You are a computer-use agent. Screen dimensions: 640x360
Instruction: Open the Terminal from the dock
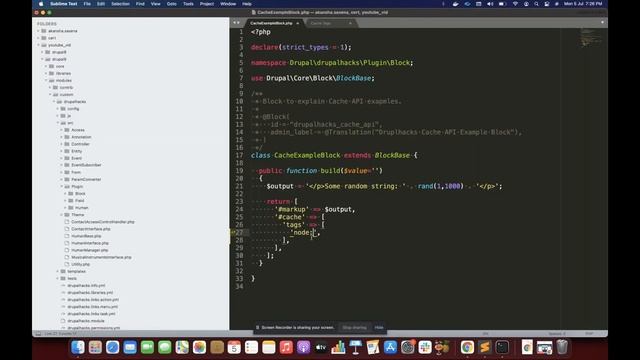point(502,347)
